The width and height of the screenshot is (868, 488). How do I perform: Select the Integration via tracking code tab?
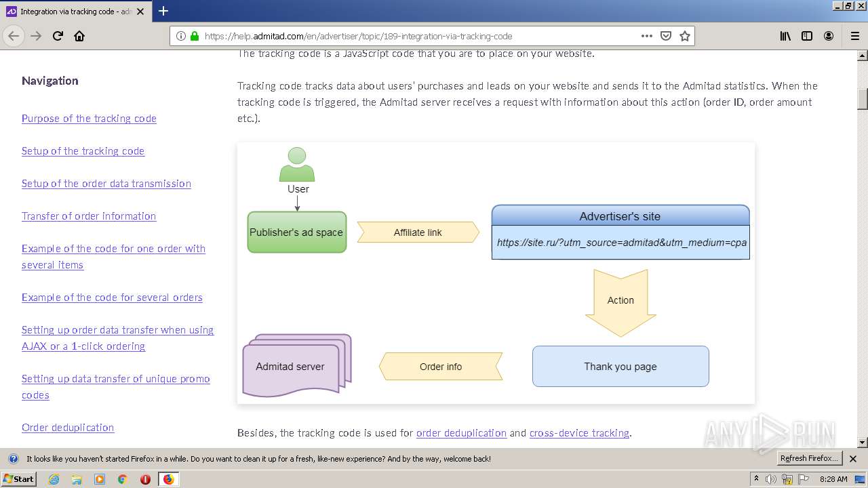pyautogui.click(x=76, y=12)
